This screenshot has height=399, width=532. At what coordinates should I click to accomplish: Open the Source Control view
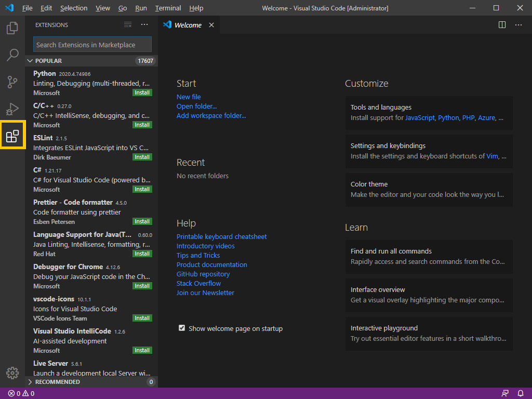[x=12, y=82]
